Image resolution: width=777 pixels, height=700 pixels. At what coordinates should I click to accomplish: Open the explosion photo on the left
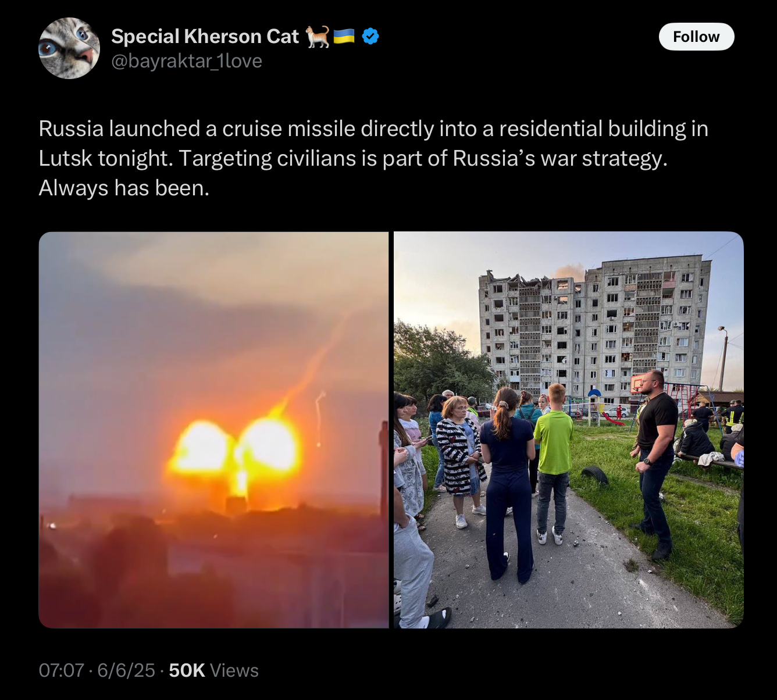tap(213, 430)
